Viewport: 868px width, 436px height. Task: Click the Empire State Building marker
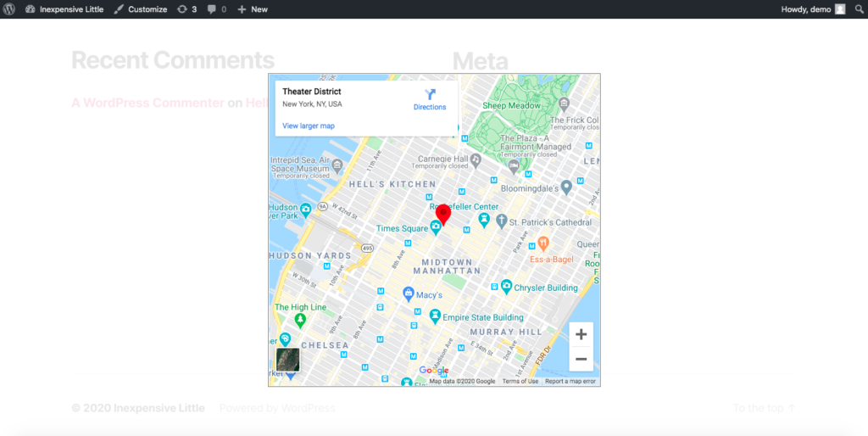435,316
